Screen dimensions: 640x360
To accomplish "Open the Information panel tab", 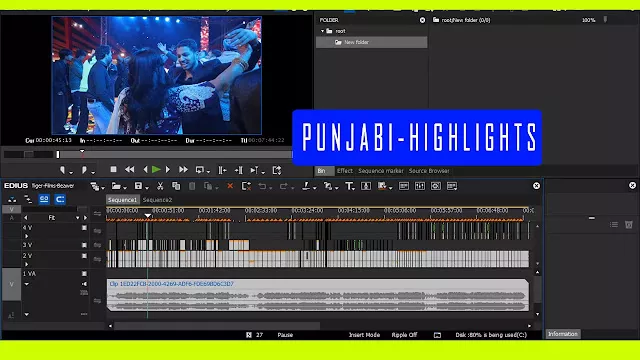I will 563,334.
